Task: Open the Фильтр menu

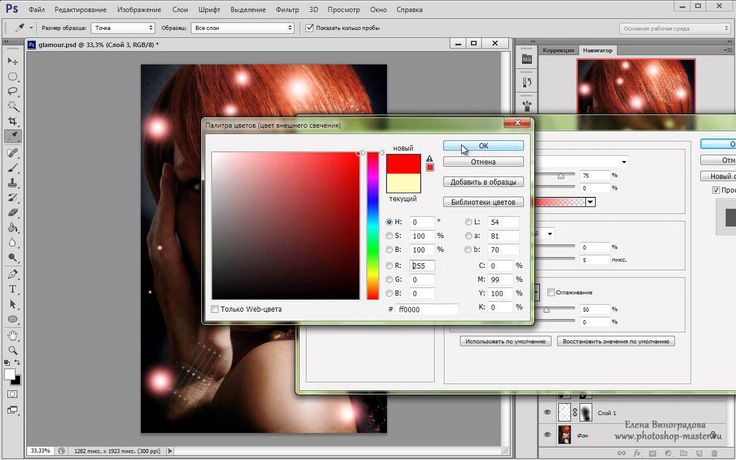Action: (x=287, y=9)
